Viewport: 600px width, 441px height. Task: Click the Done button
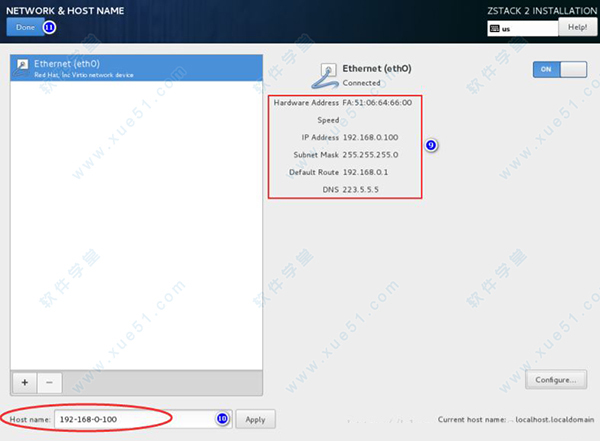25,27
